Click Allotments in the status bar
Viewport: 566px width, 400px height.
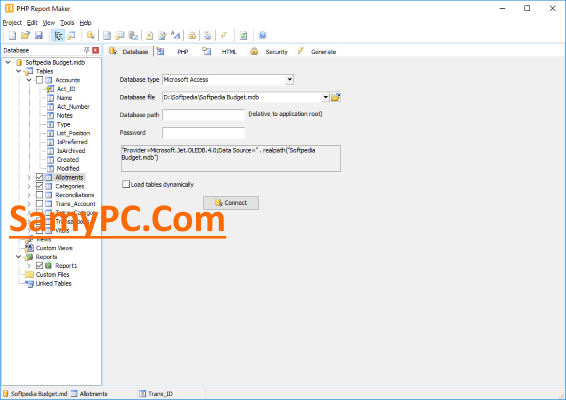[93, 394]
